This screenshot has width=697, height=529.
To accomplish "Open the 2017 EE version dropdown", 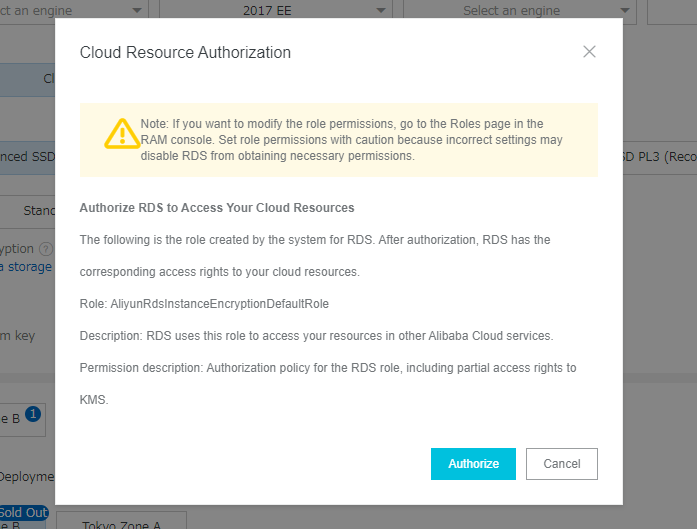I will pyautogui.click(x=276, y=11).
